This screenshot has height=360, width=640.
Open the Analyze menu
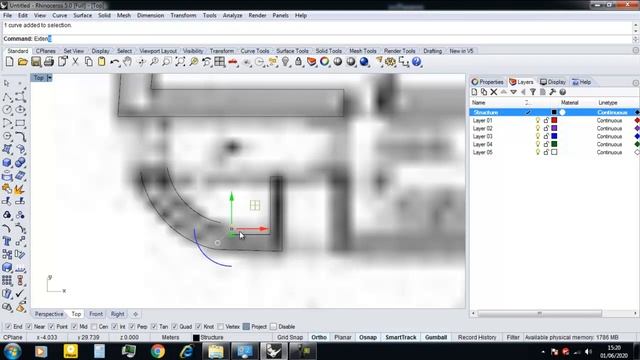(x=233, y=16)
